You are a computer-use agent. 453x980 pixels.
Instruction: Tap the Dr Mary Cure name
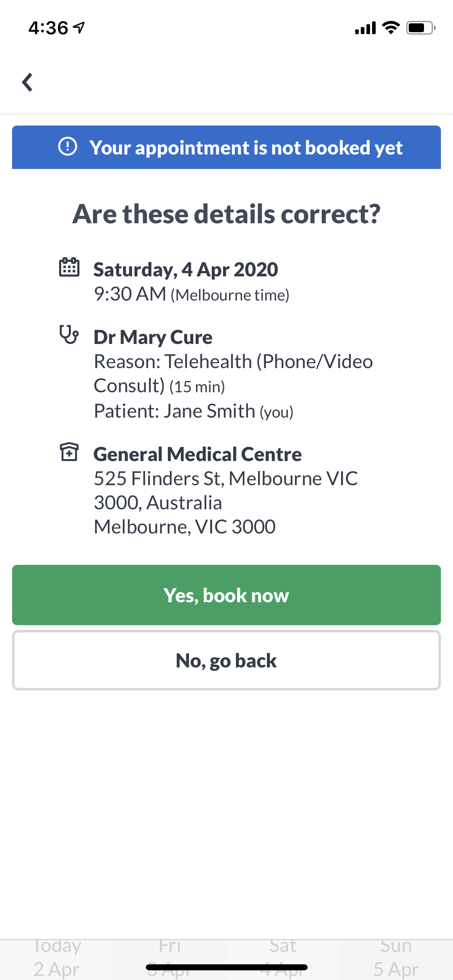click(x=153, y=337)
